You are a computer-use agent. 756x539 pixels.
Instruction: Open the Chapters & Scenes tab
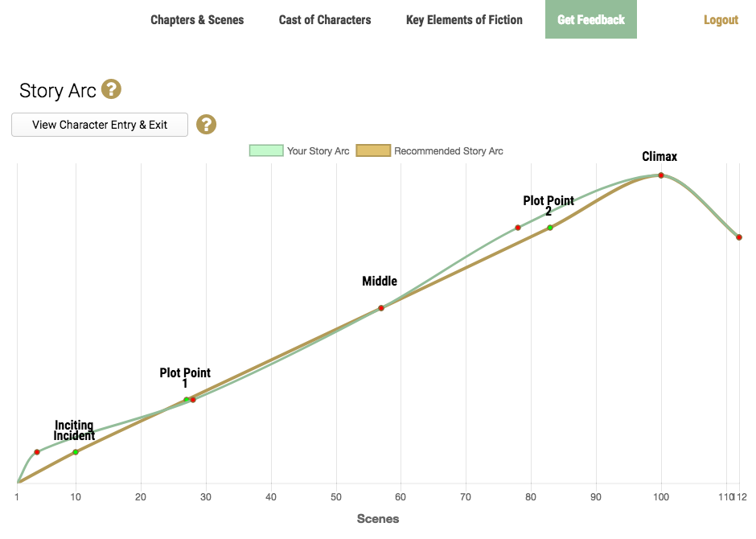coord(197,19)
